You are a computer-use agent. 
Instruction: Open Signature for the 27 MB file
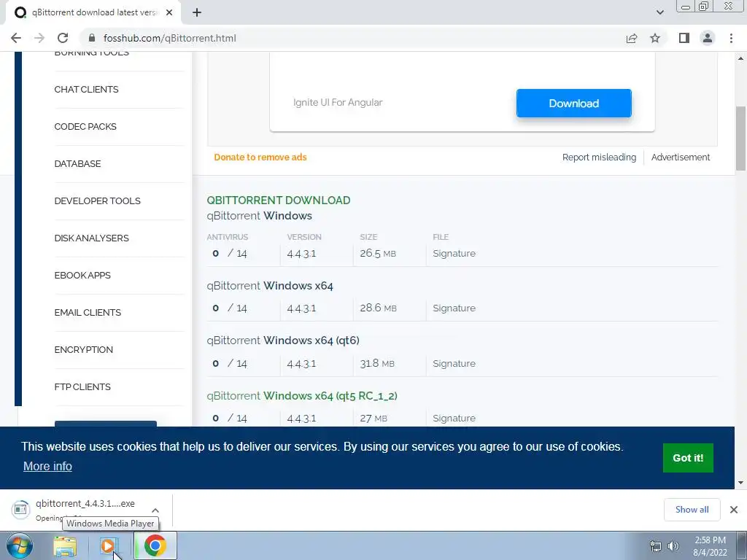tap(454, 418)
